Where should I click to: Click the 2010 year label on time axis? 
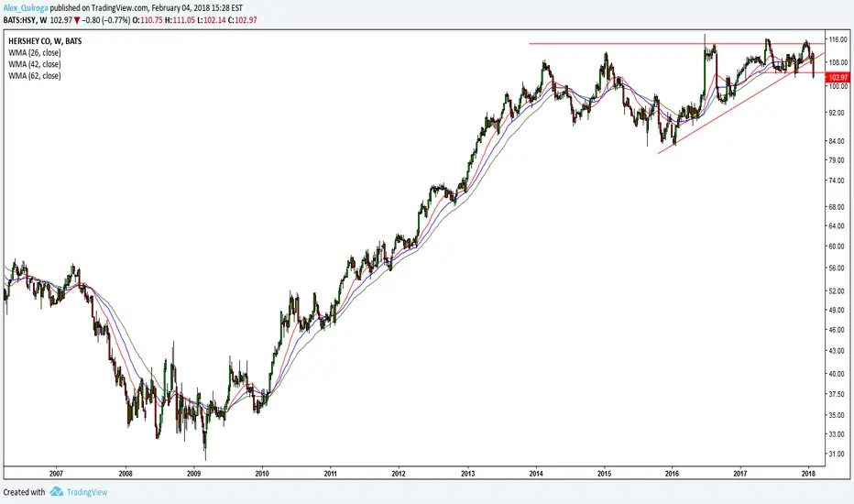(x=262, y=474)
